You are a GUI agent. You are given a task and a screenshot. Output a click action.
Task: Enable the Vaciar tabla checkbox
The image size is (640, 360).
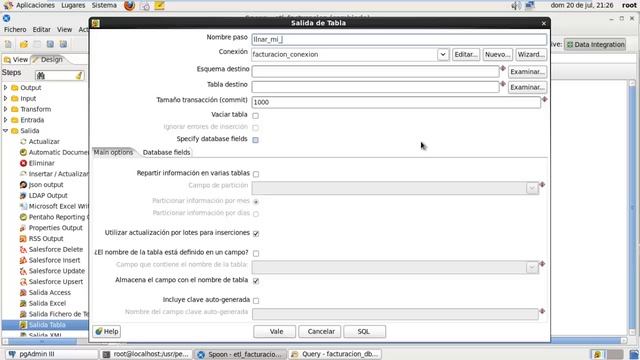[256, 116]
